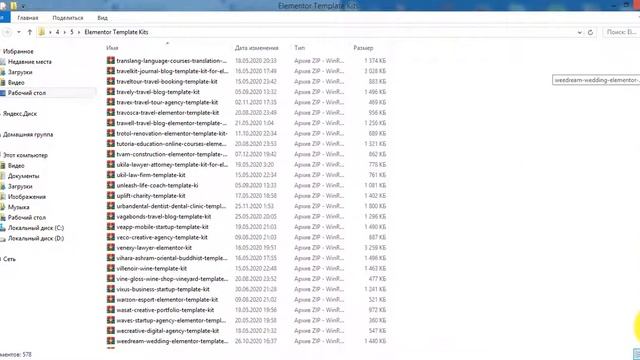Click archive icon of unleash-life-coach file
640x360 pixels.
(111, 185)
